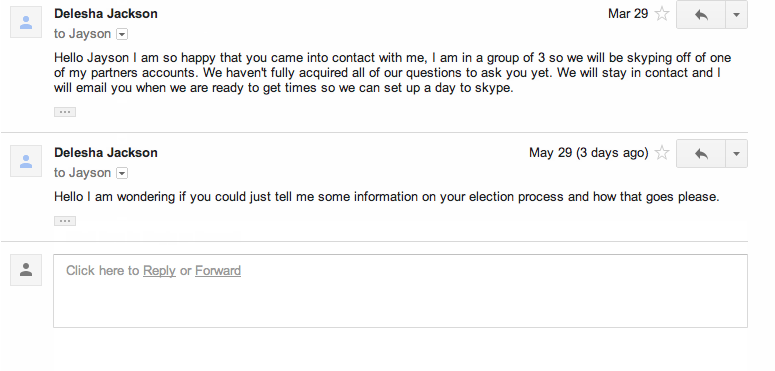Reply to the Mar 29 email
The image size is (775, 371).
(x=701, y=14)
